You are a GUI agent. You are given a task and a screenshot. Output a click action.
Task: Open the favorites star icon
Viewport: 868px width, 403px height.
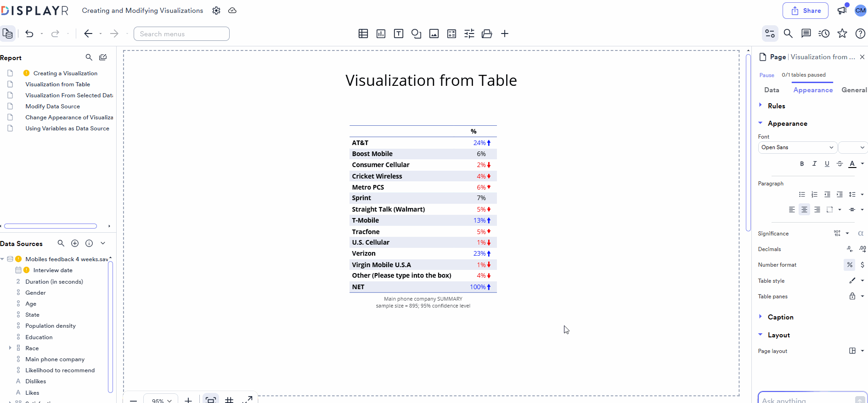(x=842, y=34)
